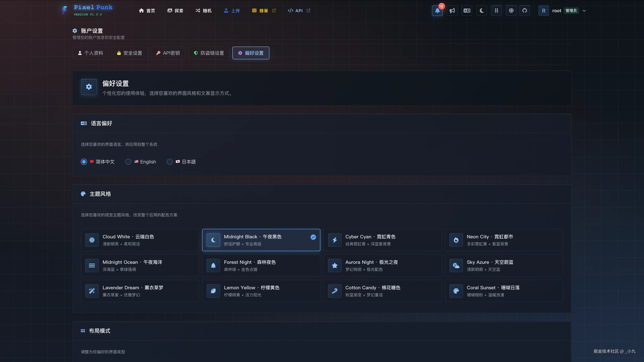Open the announcements megaphone icon

click(x=452, y=11)
